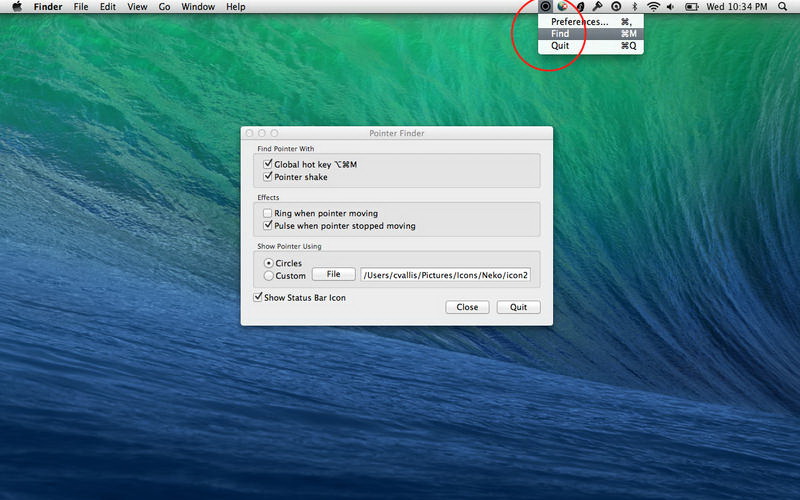Screen dimensions: 800x500
Task: Disable the Global hot key checkbox
Action: click(x=268, y=164)
